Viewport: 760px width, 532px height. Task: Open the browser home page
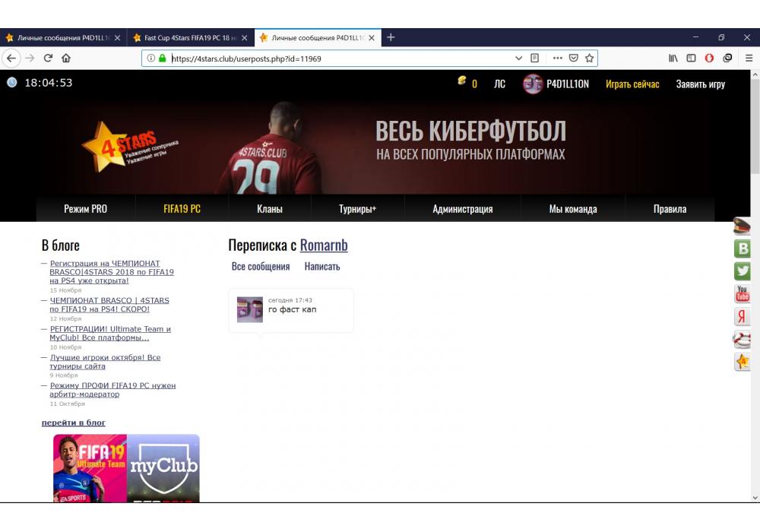(x=66, y=59)
